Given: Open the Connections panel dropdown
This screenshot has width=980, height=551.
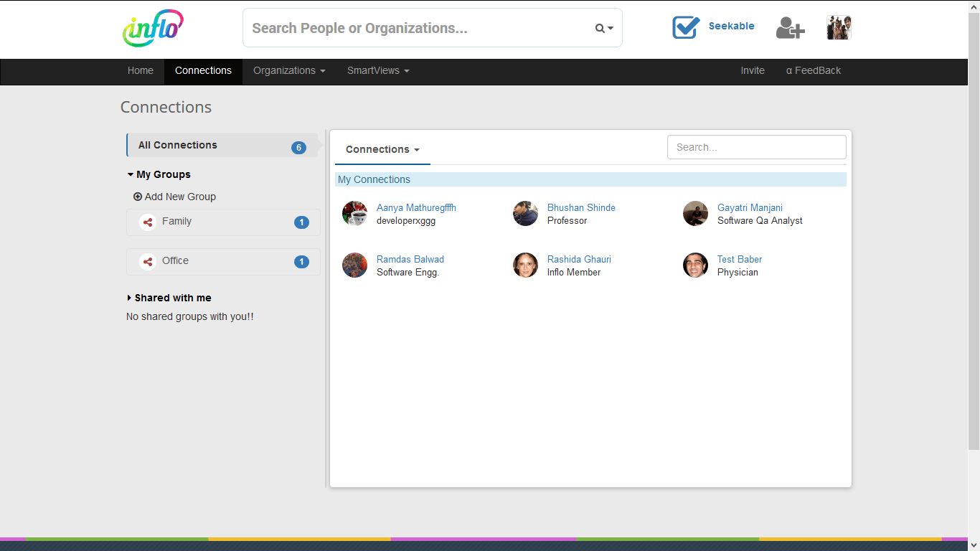Looking at the screenshot, I should click(382, 149).
